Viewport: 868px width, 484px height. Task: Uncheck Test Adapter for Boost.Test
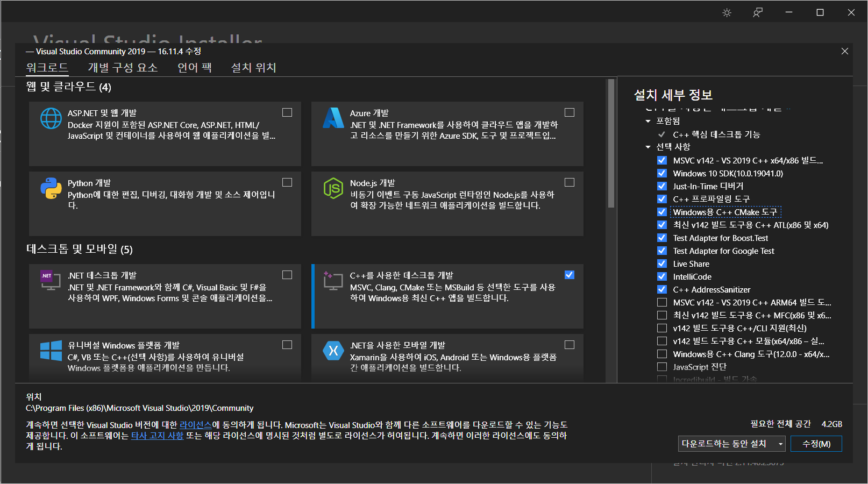[662, 238]
